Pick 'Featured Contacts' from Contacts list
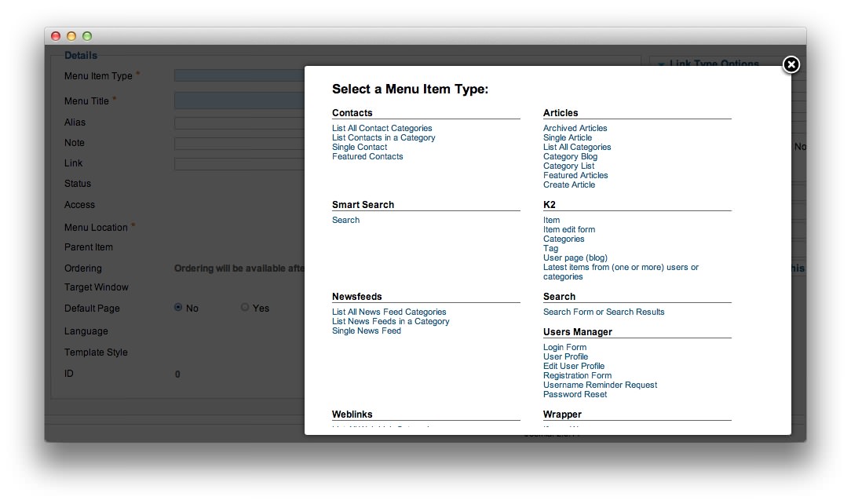The image size is (851, 504). coord(367,157)
